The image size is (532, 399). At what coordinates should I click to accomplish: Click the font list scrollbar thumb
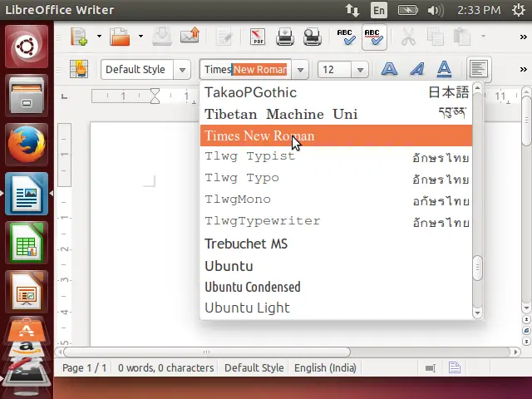[478, 268]
